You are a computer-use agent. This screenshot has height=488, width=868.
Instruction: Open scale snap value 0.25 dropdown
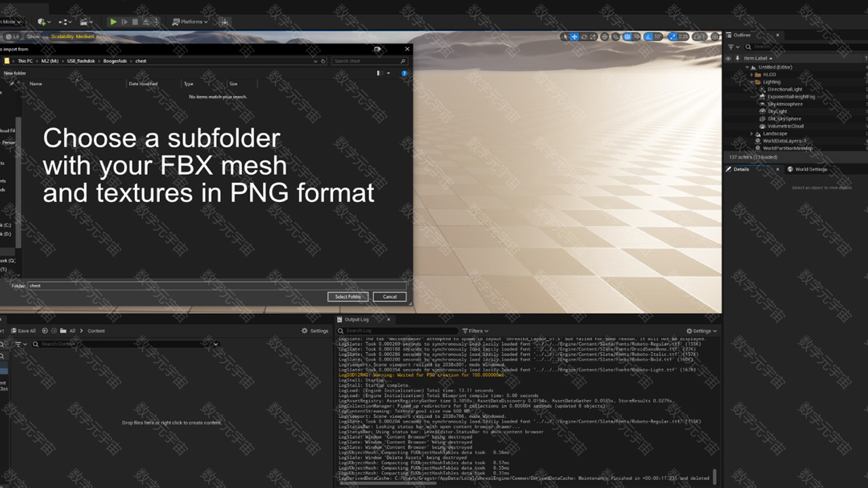coord(683,37)
